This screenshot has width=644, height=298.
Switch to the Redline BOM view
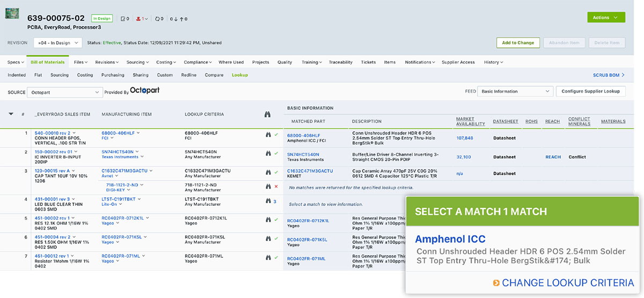(189, 75)
